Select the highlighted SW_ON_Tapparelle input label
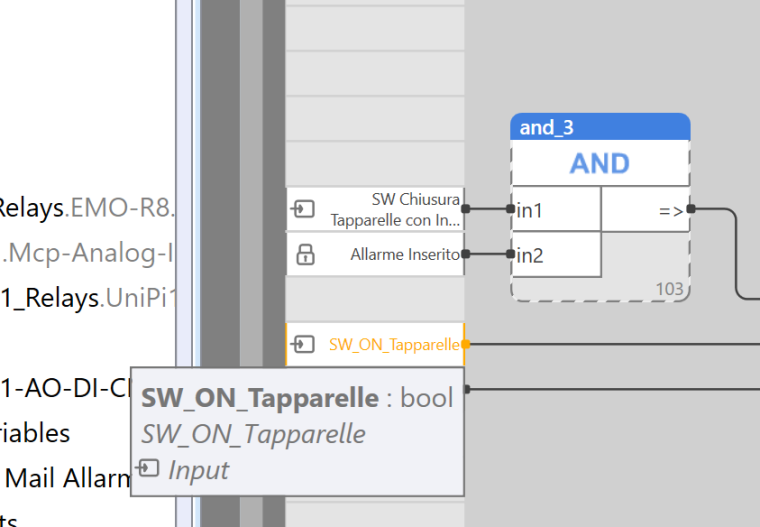This screenshot has height=527, width=760. pos(393,345)
